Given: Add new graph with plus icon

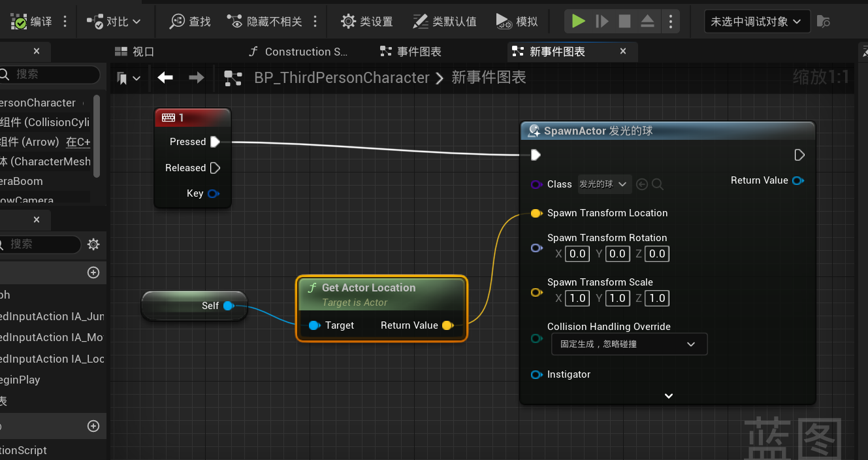Looking at the screenshot, I should point(93,272).
